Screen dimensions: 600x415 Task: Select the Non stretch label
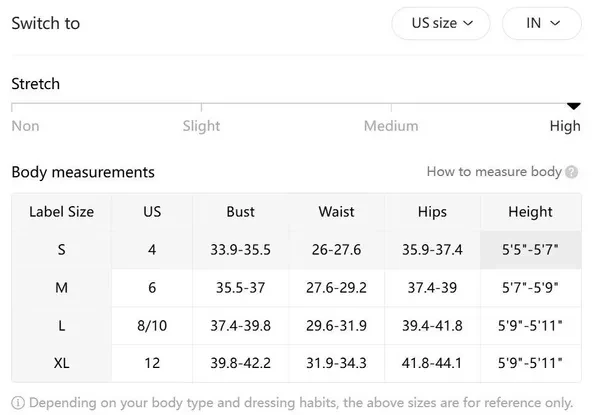25,126
